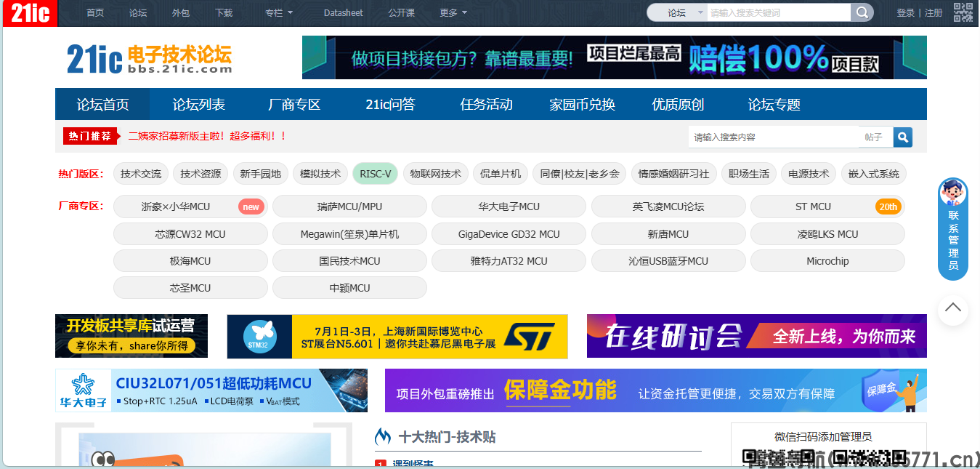Viewport: 980px width, 469px height.
Task: Open 公开课 in the top bar
Action: [x=401, y=12]
